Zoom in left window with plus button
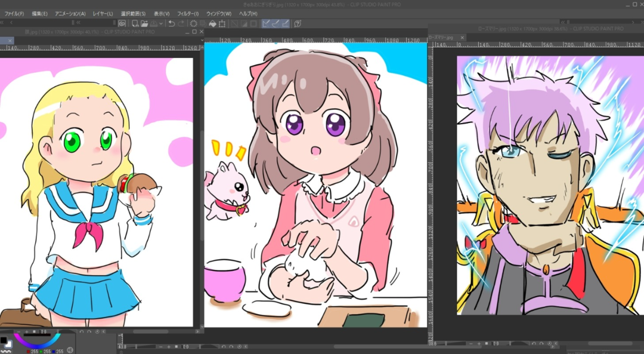 (26, 331)
